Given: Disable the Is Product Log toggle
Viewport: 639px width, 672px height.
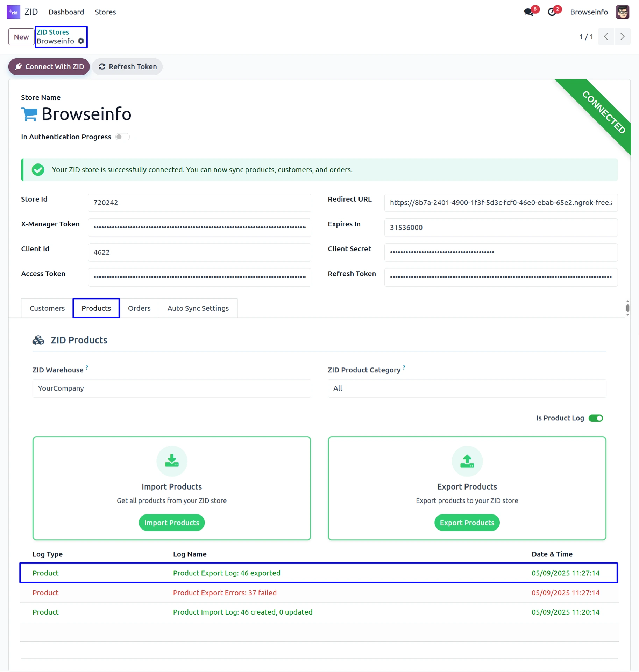Looking at the screenshot, I should [x=596, y=418].
